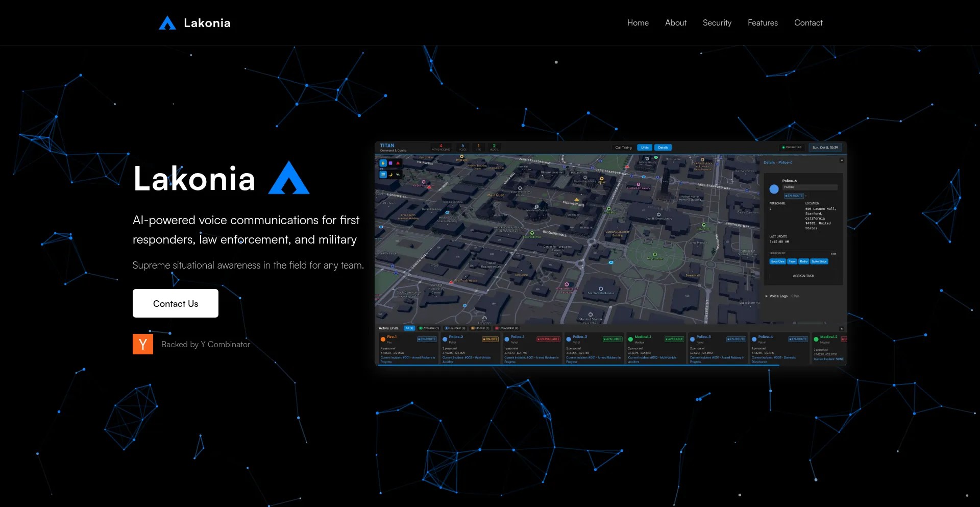The width and height of the screenshot is (980, 507).
Task: Click the Lakonia logo in the navbar
Action: coord(194,23)
